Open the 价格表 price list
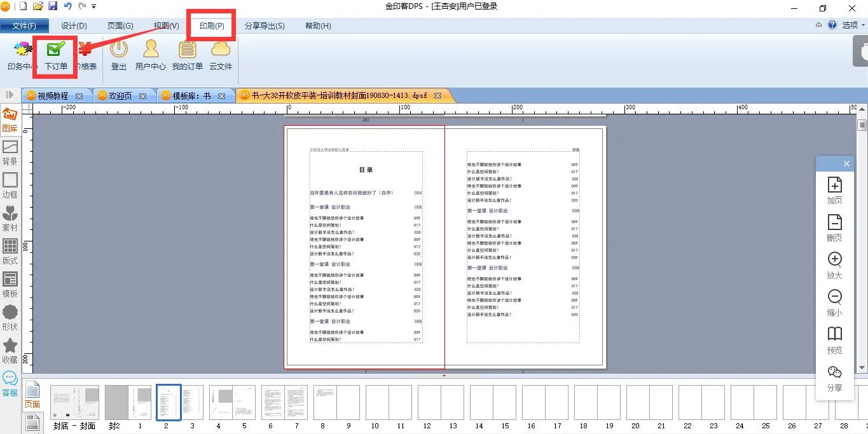Screen dimensions: 868x434 pos(86,55)
